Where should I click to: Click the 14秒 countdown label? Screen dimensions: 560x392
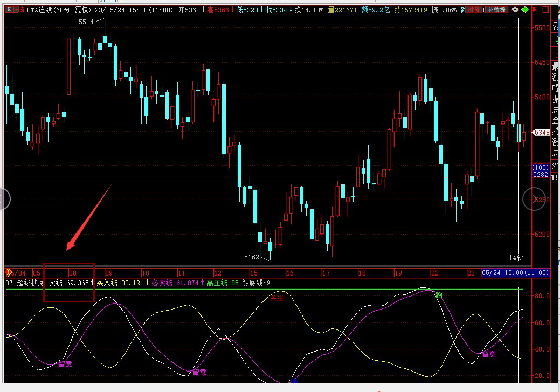point(516,257)
